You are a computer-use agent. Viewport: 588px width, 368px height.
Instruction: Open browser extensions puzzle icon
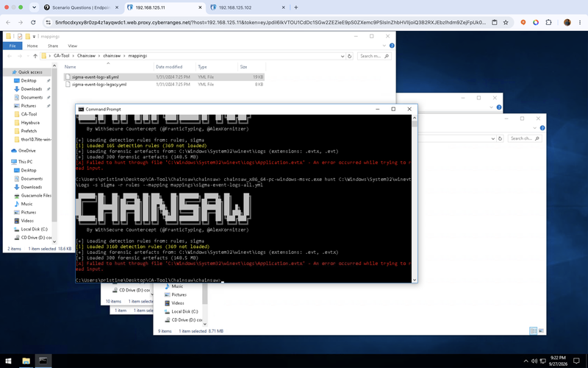[x=548, y=23]
